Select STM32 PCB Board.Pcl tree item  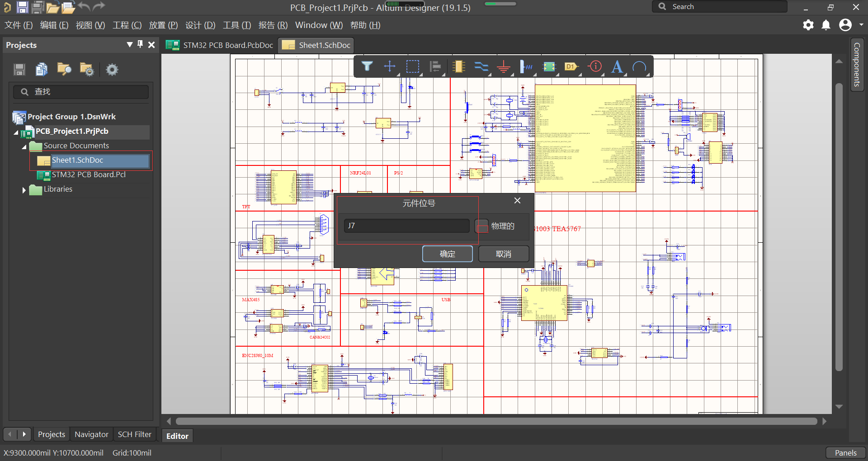88,175
